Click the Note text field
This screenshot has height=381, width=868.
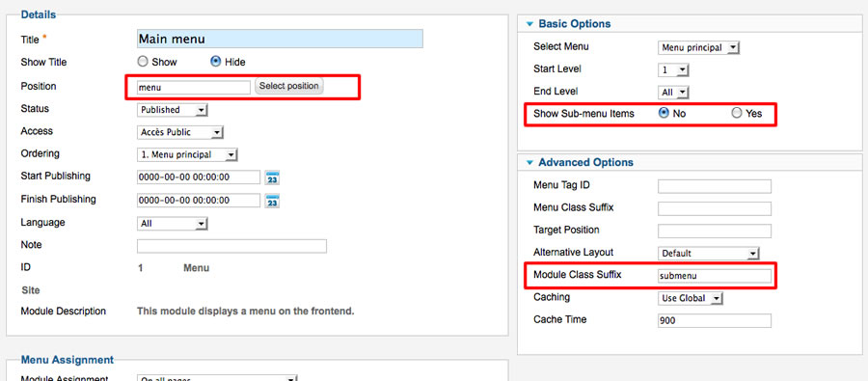pos(231,246)
